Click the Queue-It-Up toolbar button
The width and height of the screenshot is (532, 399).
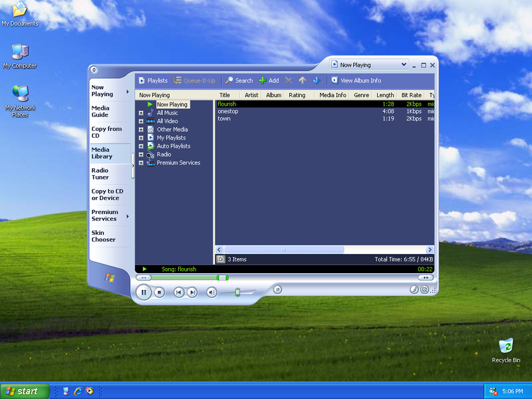pyautogui.click(x=195, y=80)
